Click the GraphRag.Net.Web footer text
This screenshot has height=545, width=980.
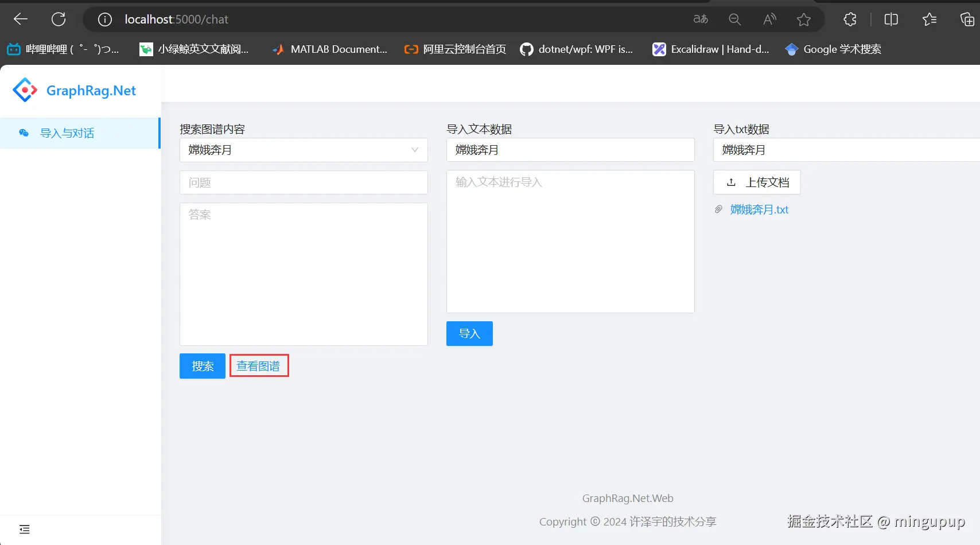628,499
